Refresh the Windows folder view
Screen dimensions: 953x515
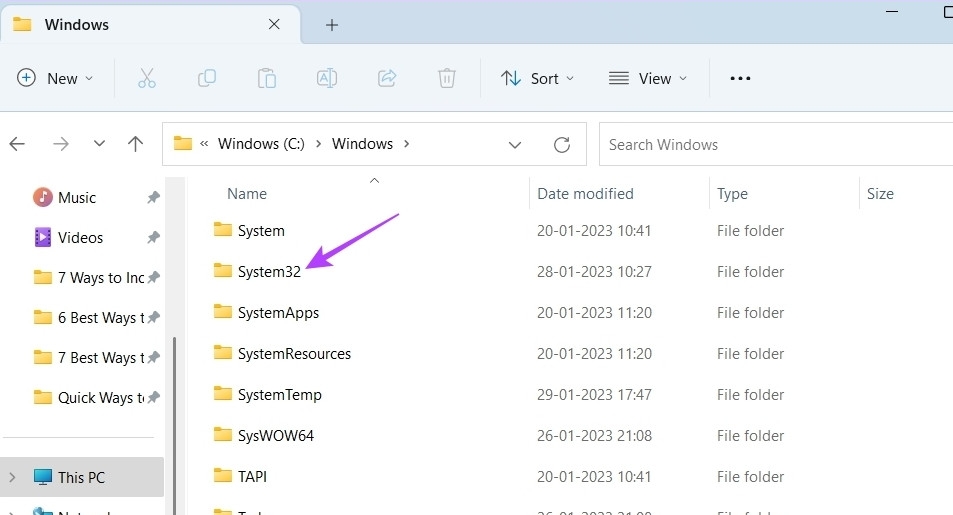562,145
